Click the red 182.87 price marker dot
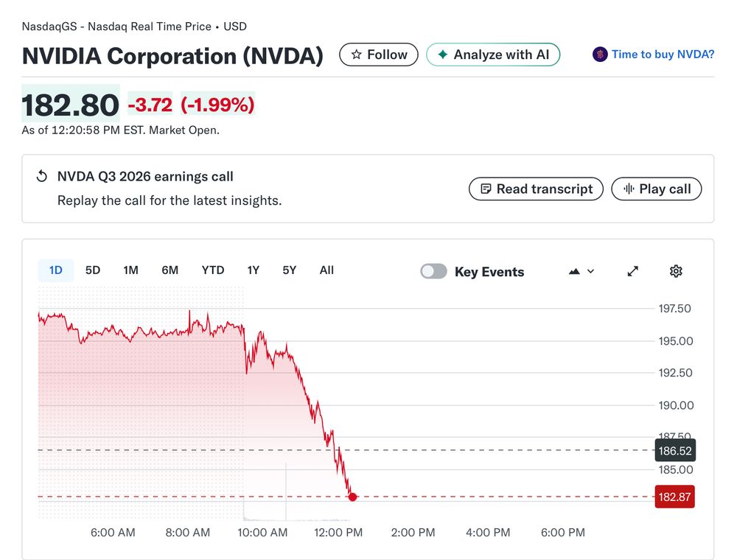The image size is (737, 560). pos(352,497)
